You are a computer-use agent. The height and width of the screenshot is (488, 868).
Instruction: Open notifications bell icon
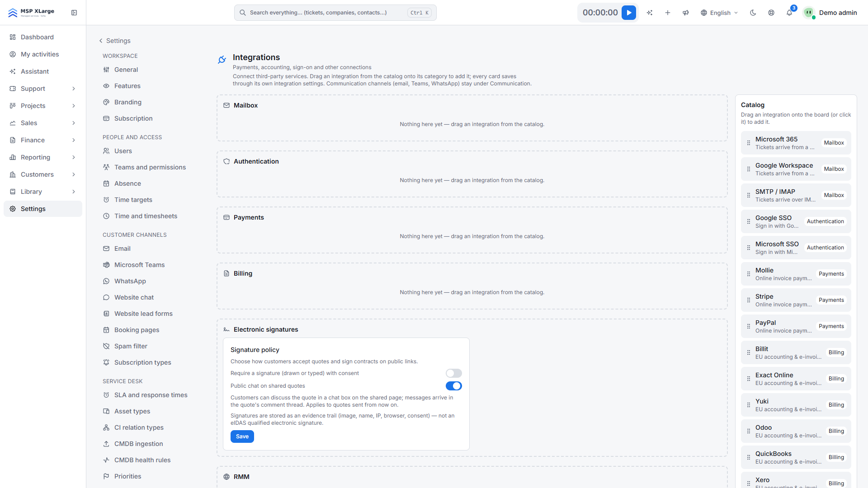coord(789,13)
